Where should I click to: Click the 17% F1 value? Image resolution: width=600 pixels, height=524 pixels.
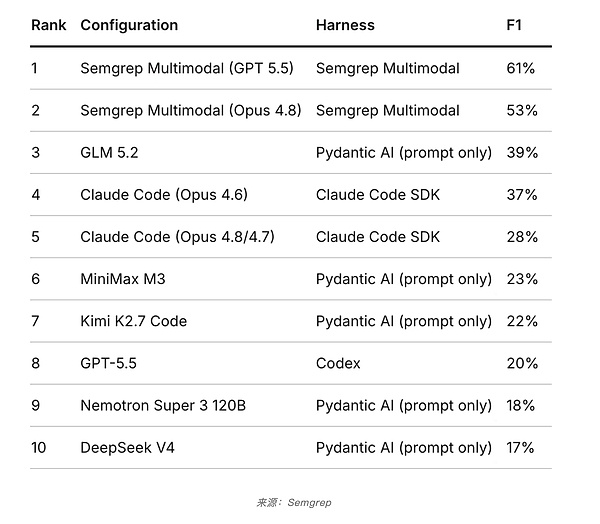[x=520, y=447]
